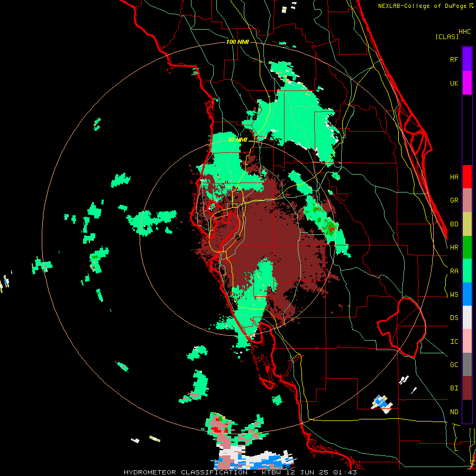Click the white DS legend color swatch
The image size is (476, 476).
pos(467,317)
